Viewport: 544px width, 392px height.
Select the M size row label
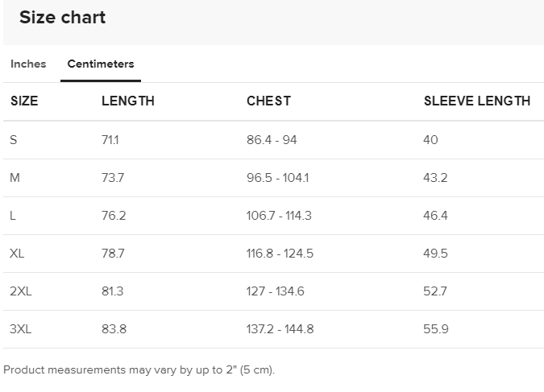click(x=15, y=178)
